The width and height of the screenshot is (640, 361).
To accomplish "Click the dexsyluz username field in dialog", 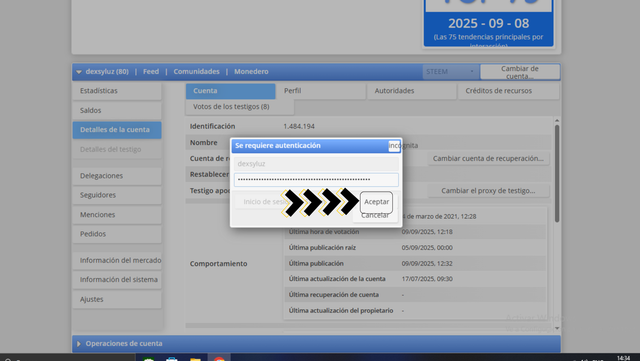I will (x=316, y=164).
